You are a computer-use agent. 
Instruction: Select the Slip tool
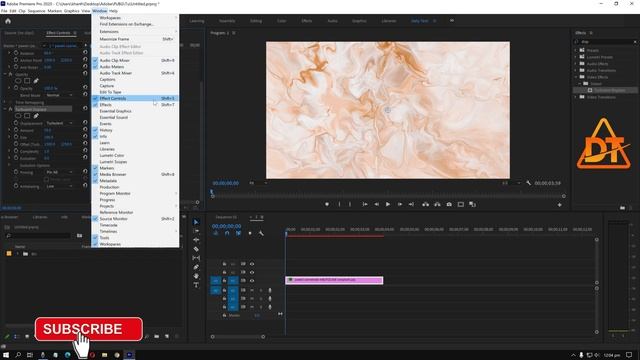tap(196, 258)
